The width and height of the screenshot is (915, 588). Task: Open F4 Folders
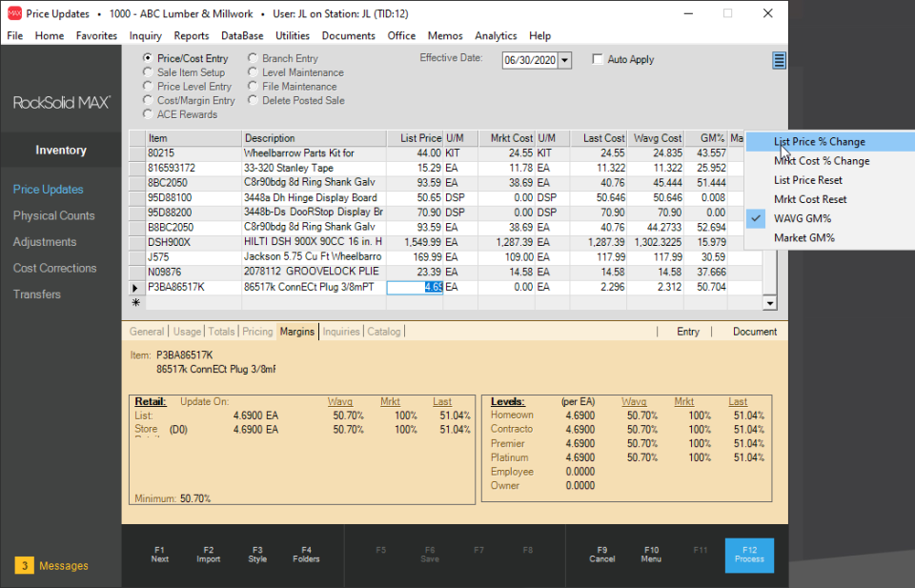(x=306, y=555)
